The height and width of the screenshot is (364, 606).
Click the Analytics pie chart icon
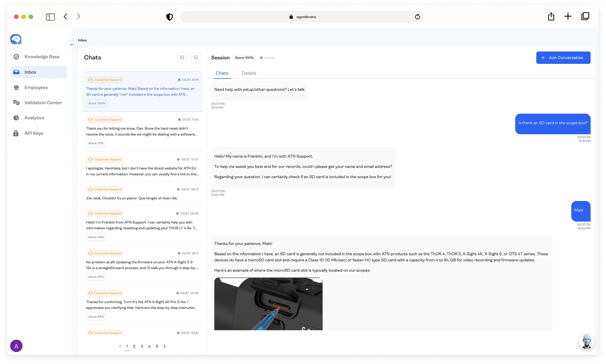(x=16, y=118)
